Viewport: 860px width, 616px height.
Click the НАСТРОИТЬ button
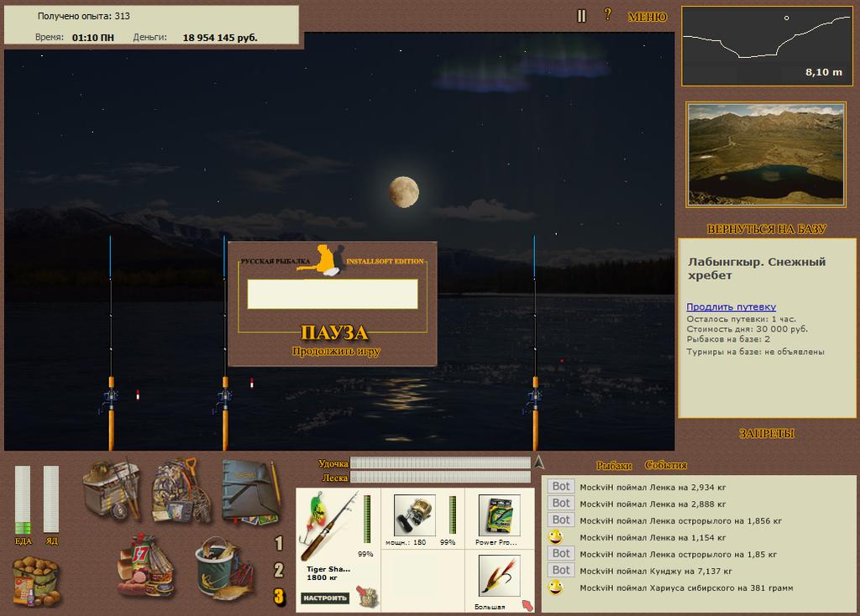click(325, 598)
